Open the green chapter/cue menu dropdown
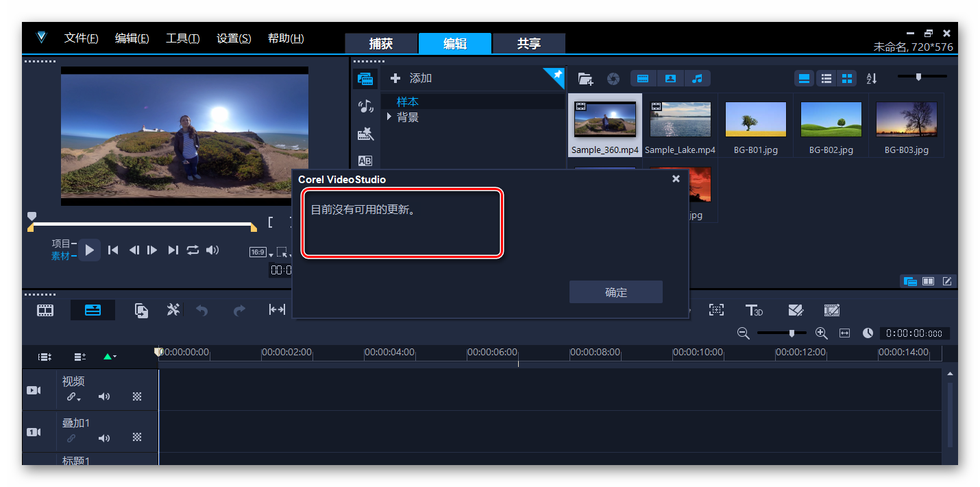The image size is (980, 487). (110, 357)
